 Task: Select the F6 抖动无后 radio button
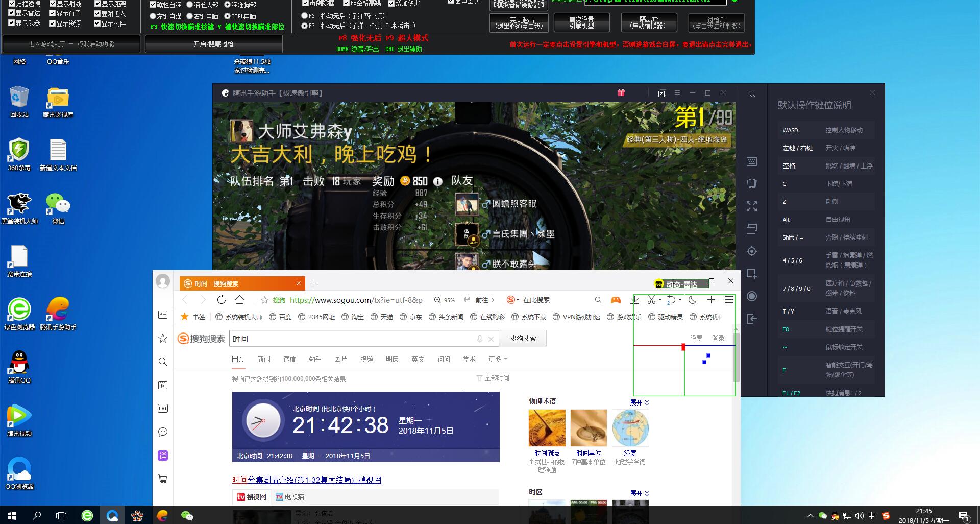(305, 16)
